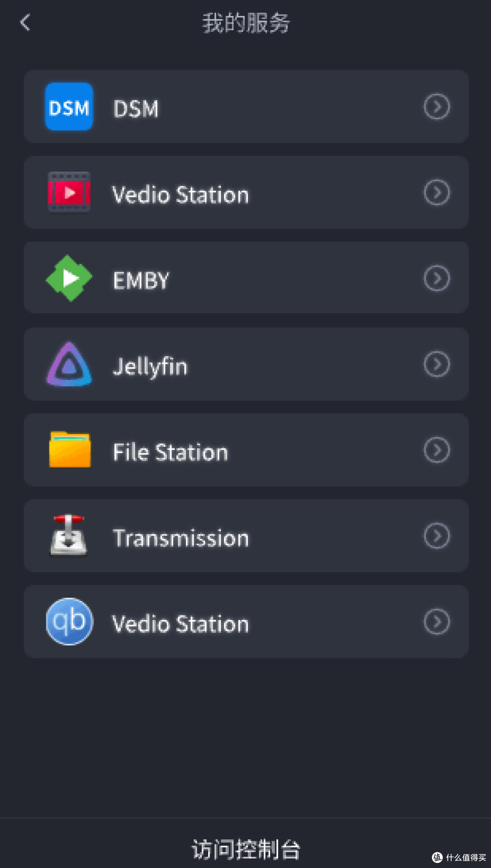491x868 pixels.
Task: Expand DSM with its circled chevron
Action: pos(437,106)
